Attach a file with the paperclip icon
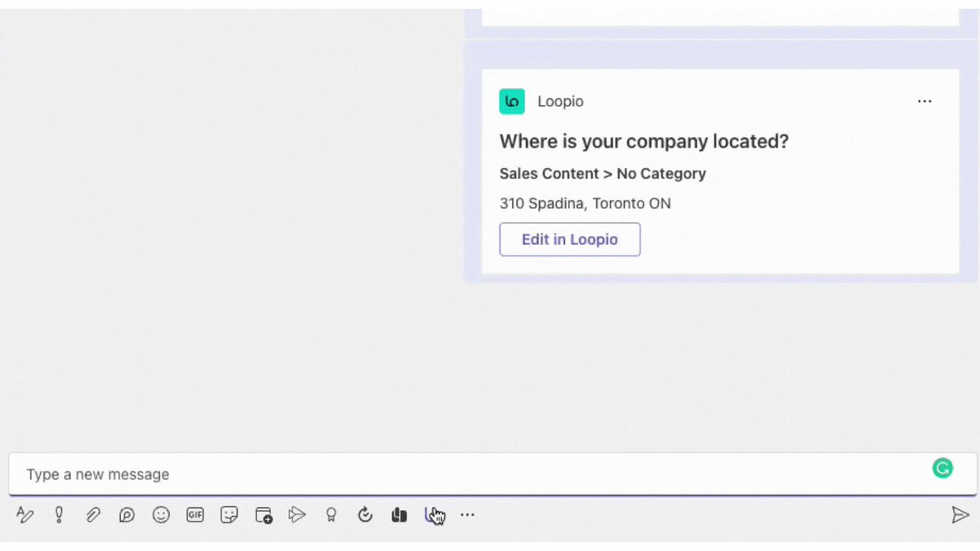Viewport: 980px width, 551px height. pyautogui.click(x=93, y=515)
